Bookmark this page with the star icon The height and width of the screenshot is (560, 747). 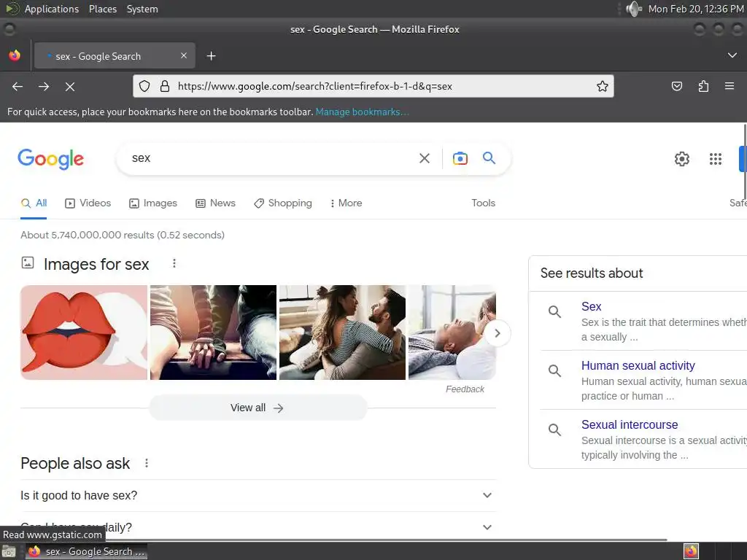[x=602, y=86]
